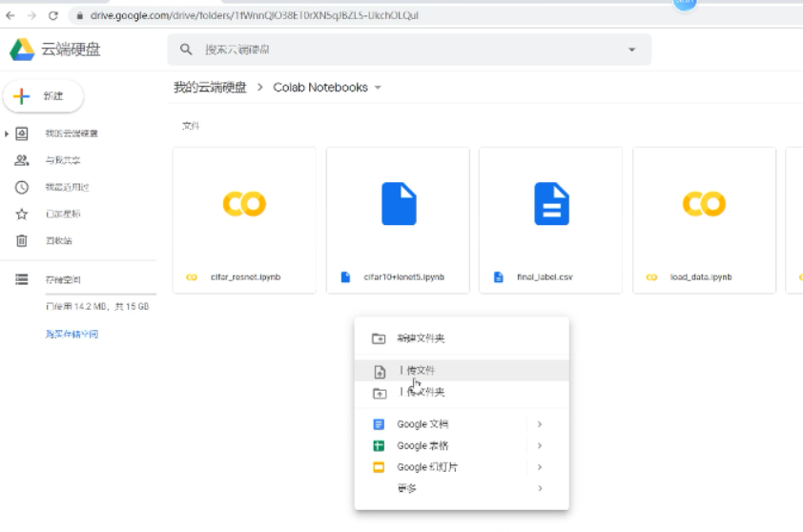Choose More (更多) in context menu
803x532 pixels.
pyautogui.click(x=462, y=488)
